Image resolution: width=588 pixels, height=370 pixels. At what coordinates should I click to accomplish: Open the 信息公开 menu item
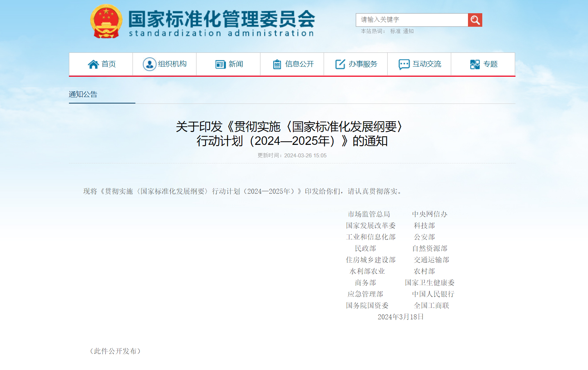299,64
